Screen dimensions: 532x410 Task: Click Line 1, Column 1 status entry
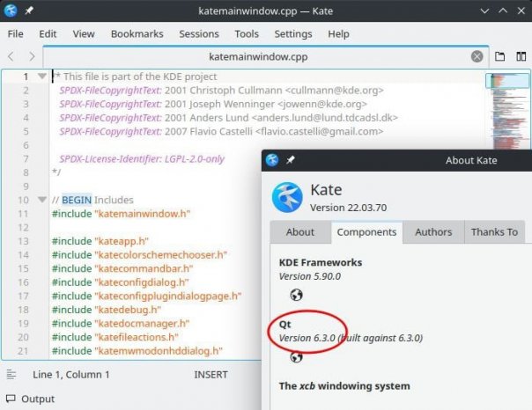click(x=71, y=375)
